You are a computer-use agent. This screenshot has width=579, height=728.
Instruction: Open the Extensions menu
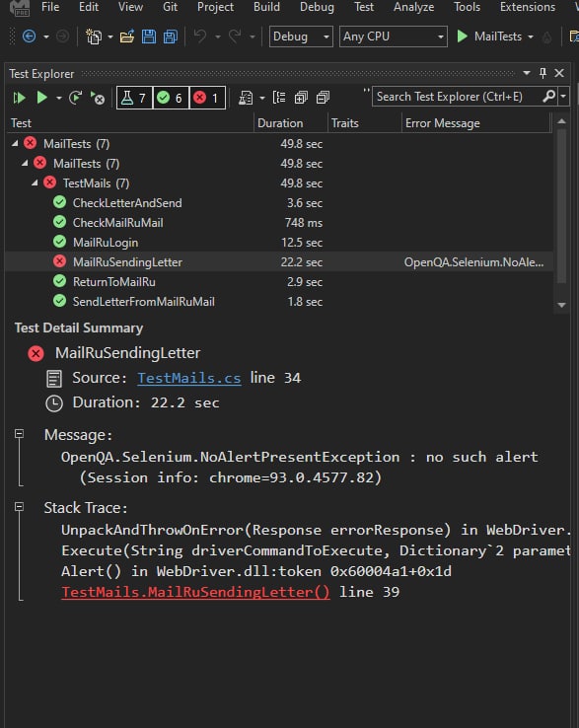pos(528,7)
